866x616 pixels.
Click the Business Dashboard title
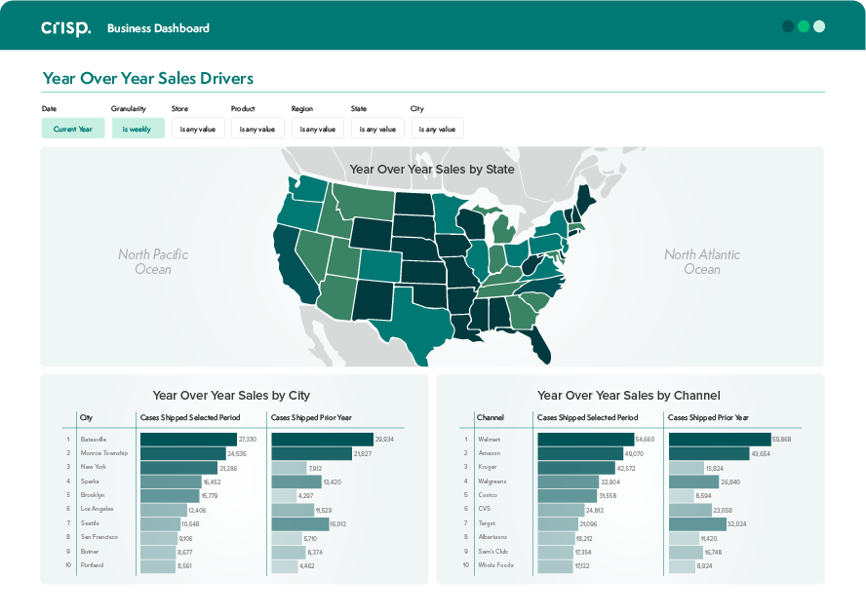159,28
